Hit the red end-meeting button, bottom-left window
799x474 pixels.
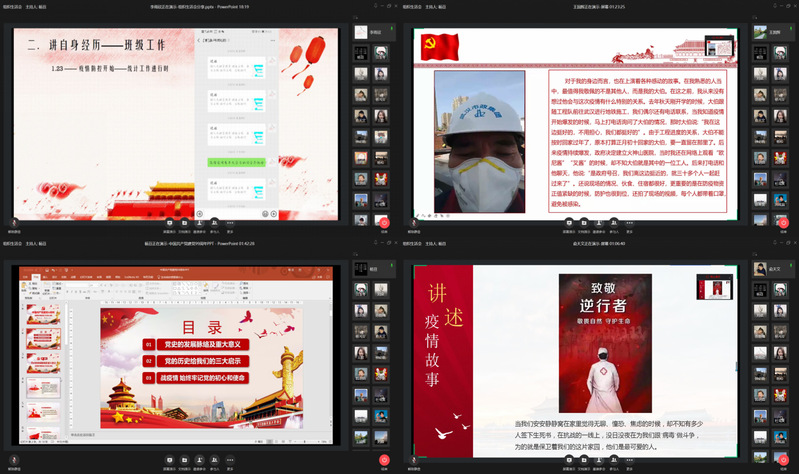coord(384,460)
